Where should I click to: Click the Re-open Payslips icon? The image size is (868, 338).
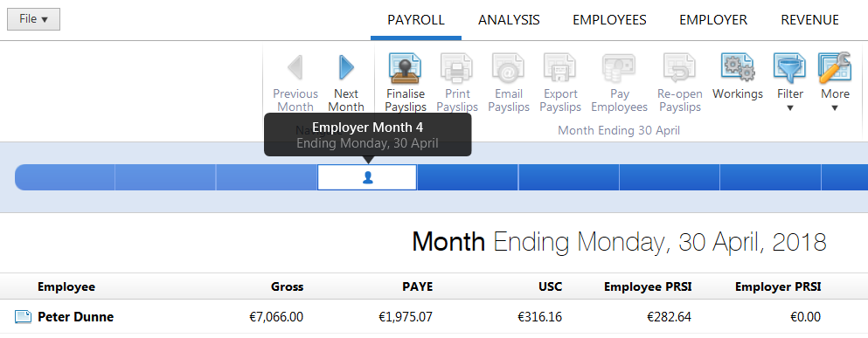(x=680, y=68)
